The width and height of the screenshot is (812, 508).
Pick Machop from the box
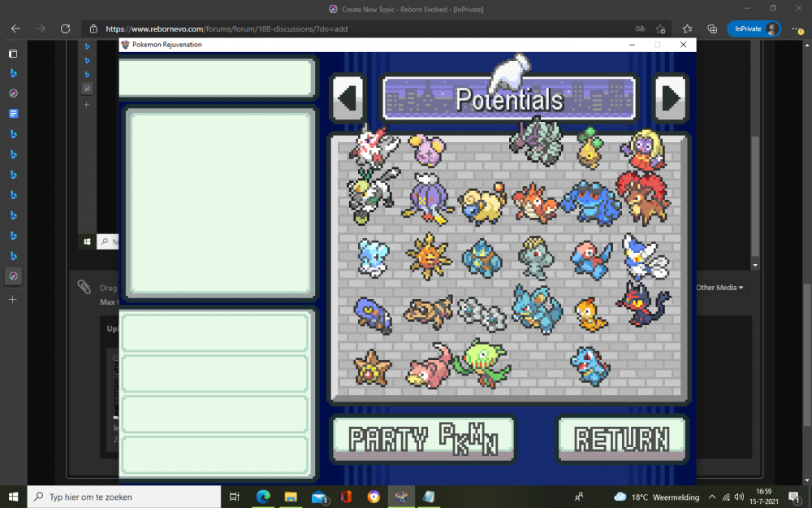536,258
